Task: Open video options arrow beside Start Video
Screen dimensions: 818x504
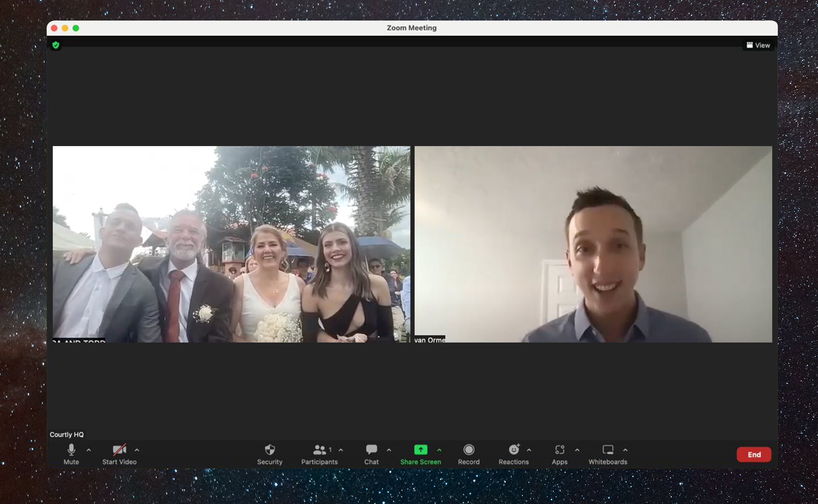Action: tap(137, 450)
